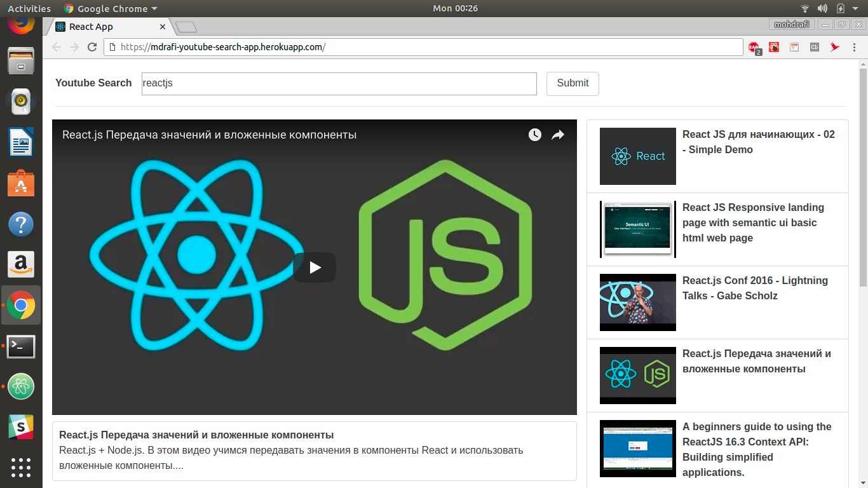The width and height of the screenshot is (868, 488).
Task: Open 'React.js Conf 2016 - Lightning Talks' title
Action: 756,288
